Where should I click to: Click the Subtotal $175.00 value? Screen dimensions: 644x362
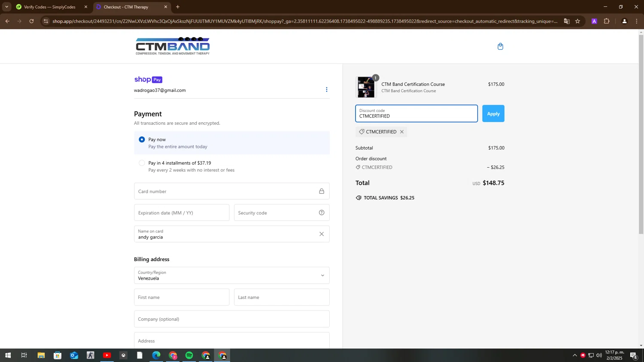(496, 148)
